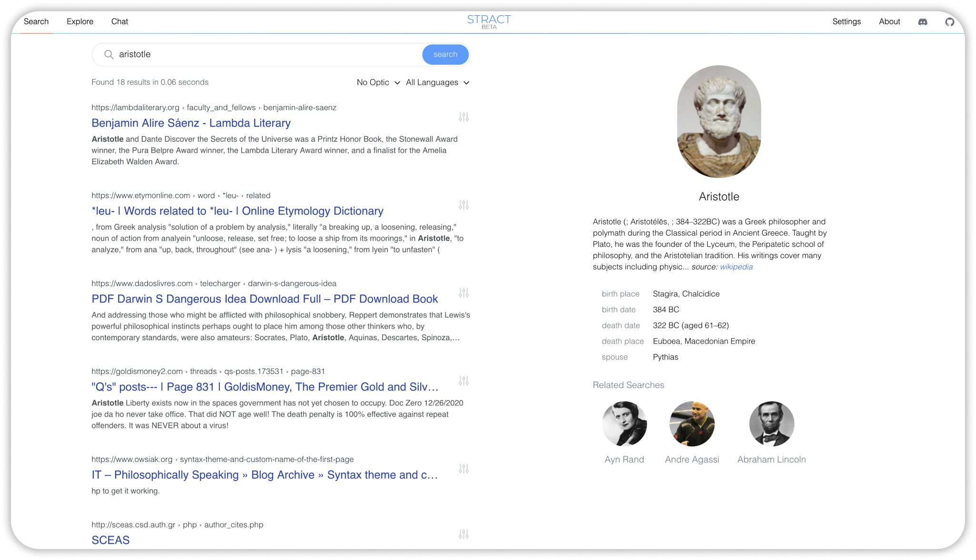Viewport: 976px width, 560px height.
Task: Open the Chat section
Action: point(119,21)
